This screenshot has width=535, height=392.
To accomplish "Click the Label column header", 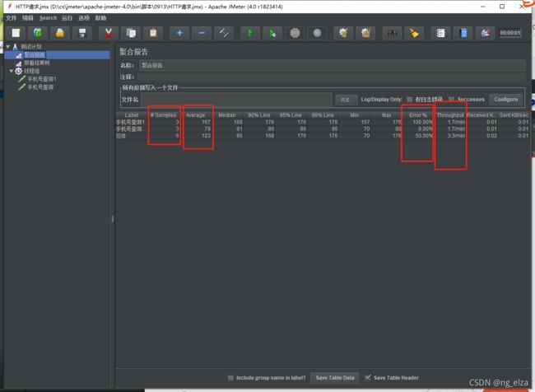I will 132,115.
